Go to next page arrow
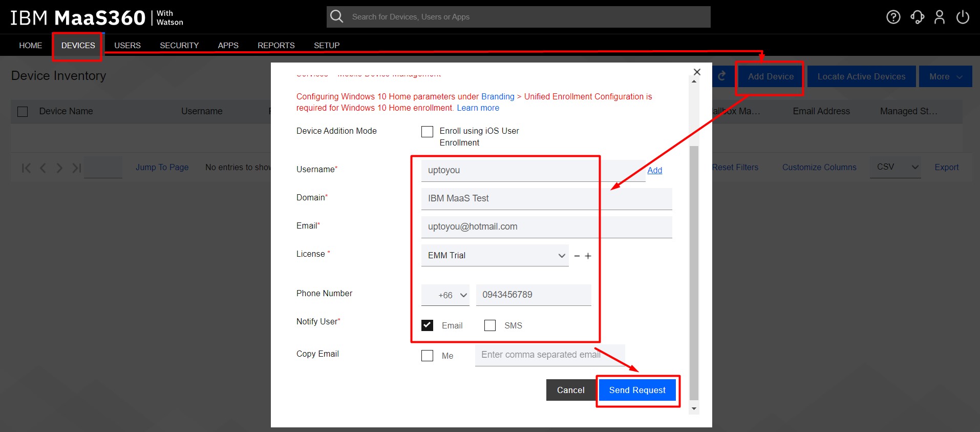 point(59,168)
